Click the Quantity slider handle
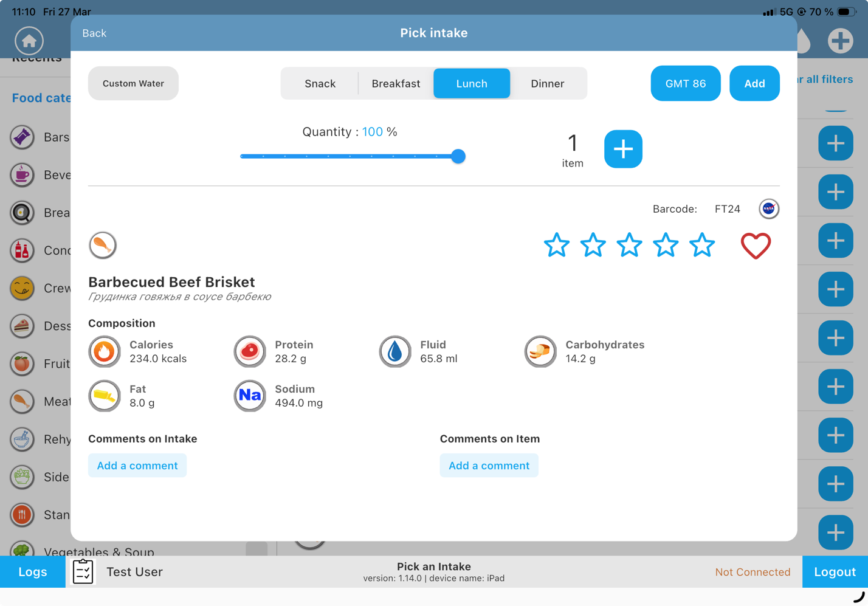Viewport: 868px width, 606px height. (458, 156)
